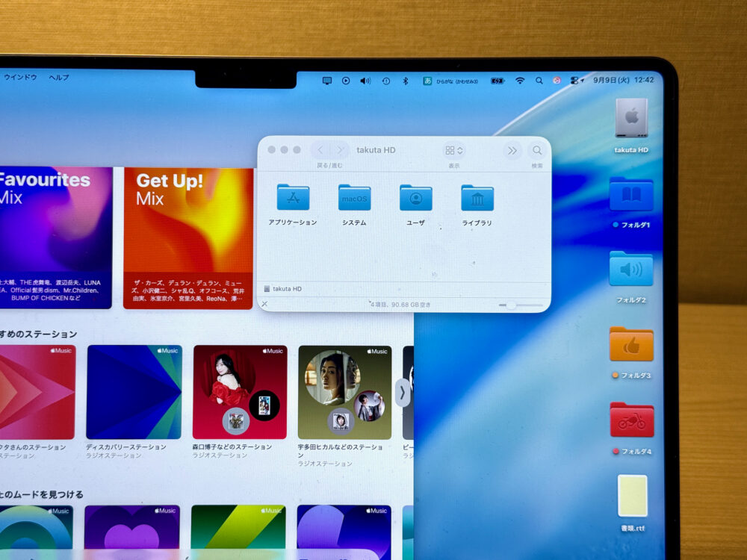Click the 宇多田ヒカルなどのステーション title text
This screenshot has height=560, width=747.
click(340, 451)
